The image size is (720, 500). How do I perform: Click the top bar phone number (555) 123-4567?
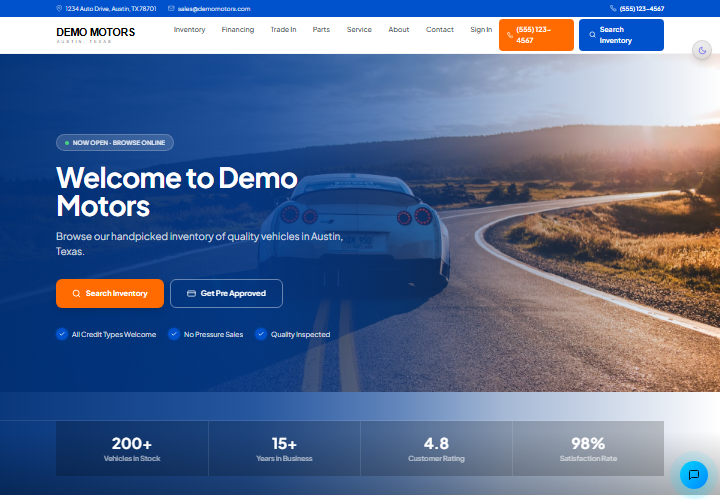(642, 8)
